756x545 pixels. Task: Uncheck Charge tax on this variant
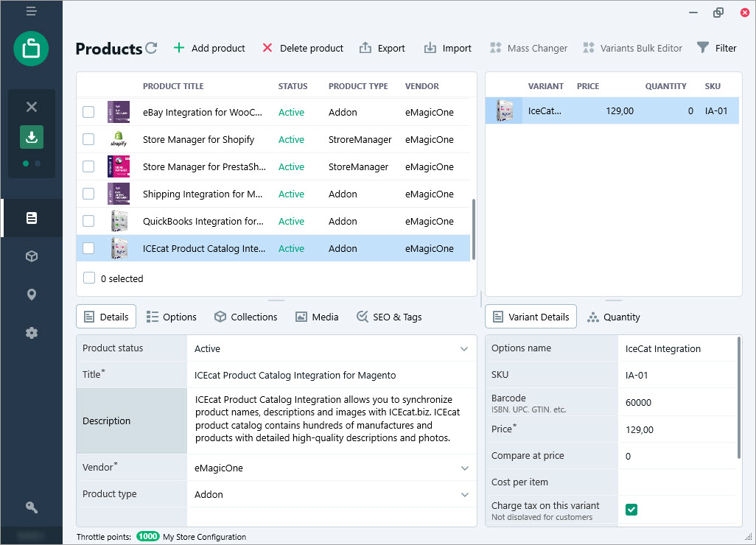[631, 510]
